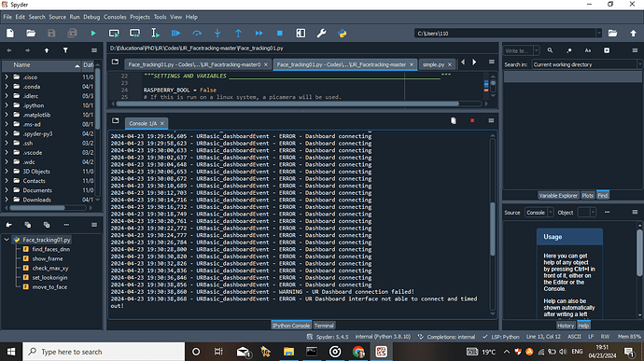Toggle regular expression search button
Viewport: 644px width, 361px height.
(568, 50)
